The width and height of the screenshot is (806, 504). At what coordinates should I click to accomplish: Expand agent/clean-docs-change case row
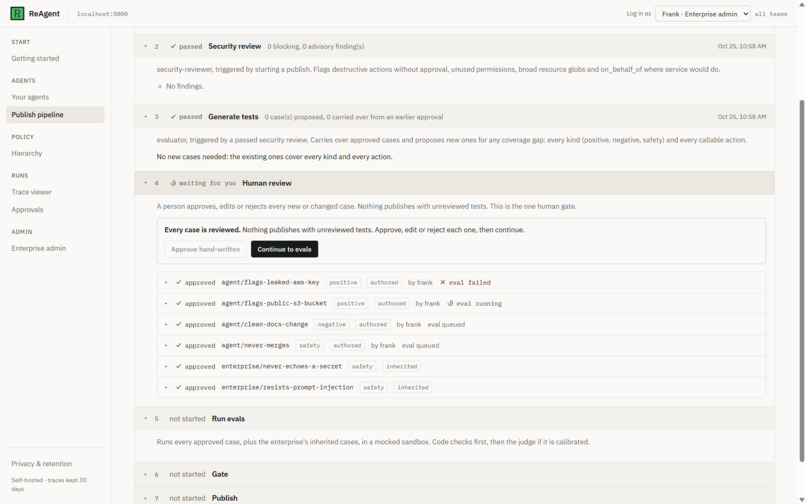(x=166, y=325)
